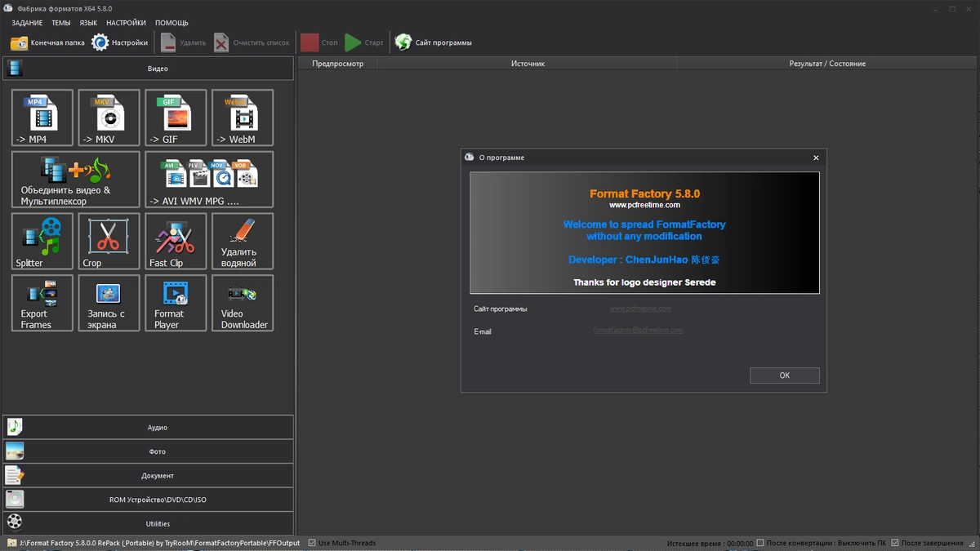This screenshot has height=551, width=980.
Task: Launch the Fast Clip tool
Action: tap(176, 241)
